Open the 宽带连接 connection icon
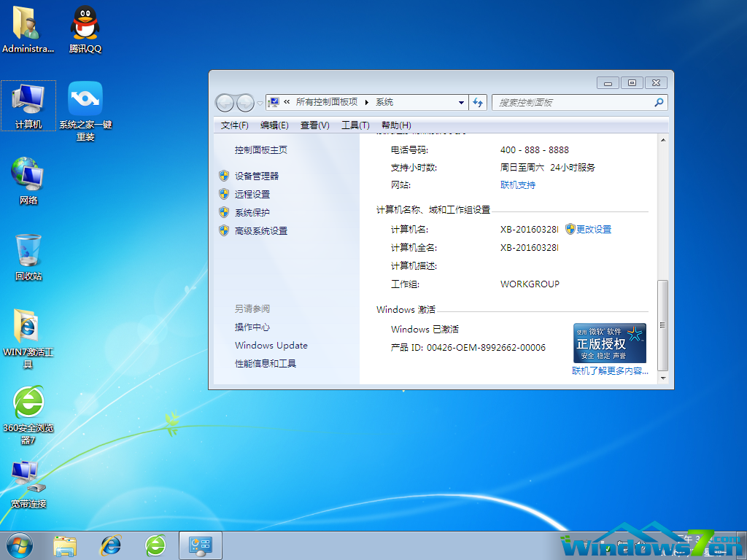 28,481
